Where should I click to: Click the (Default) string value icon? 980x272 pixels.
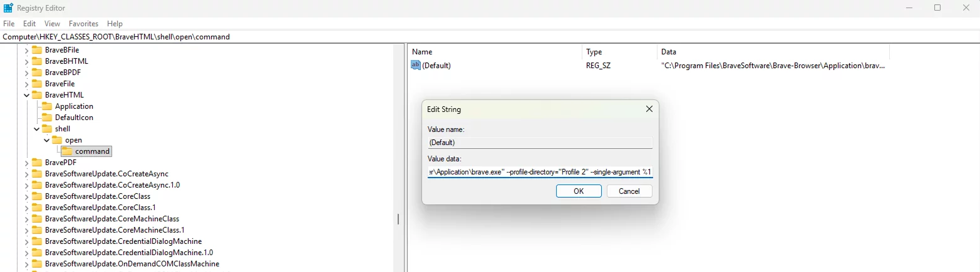pyautogui.click(x=416, y=65)
